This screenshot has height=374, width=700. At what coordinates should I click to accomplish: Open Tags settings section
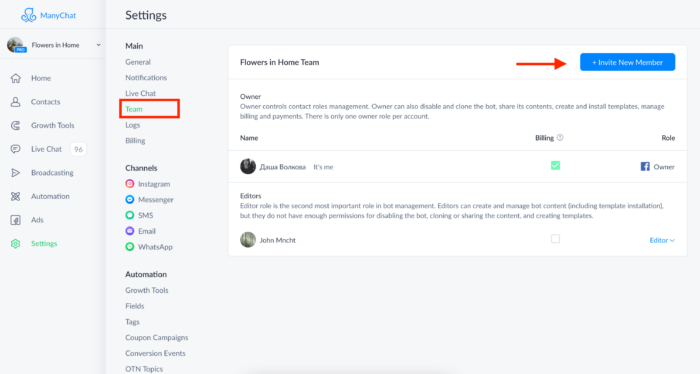[132, 322]
